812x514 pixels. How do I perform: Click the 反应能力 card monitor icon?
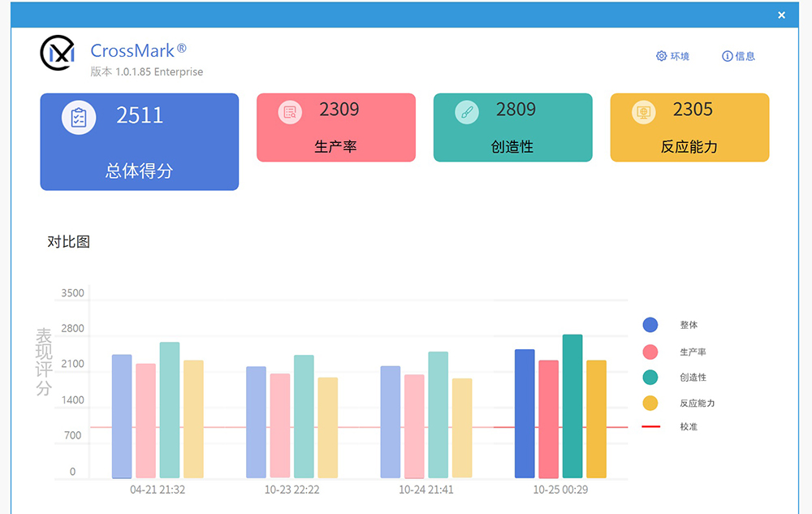click(644, 112)
